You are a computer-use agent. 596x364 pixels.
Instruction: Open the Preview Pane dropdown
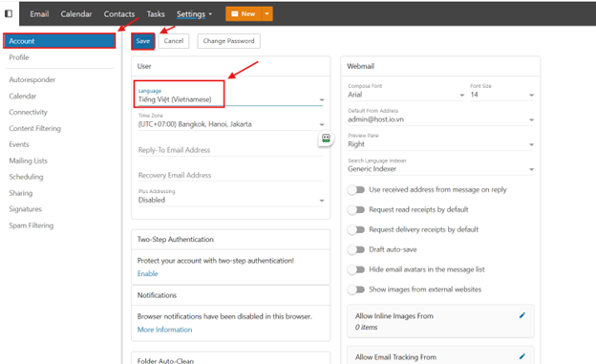click(441, 140)
